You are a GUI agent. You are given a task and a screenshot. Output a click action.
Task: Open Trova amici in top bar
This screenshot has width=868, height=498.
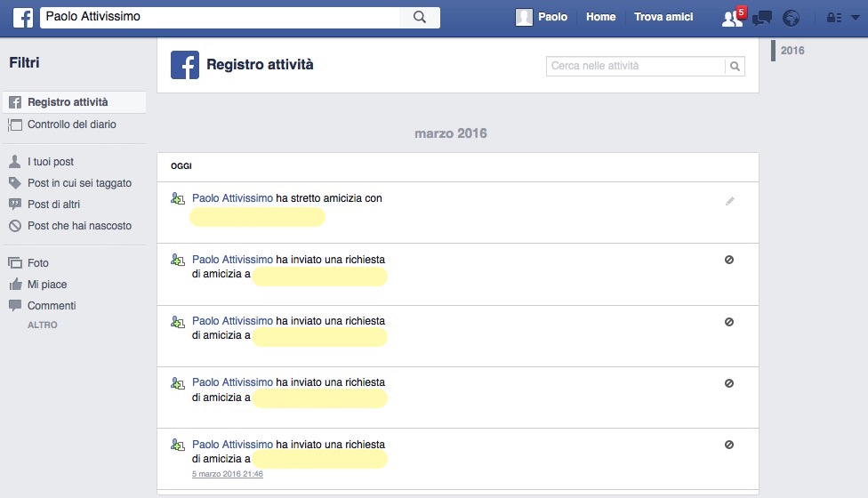(x=663, y=17)
